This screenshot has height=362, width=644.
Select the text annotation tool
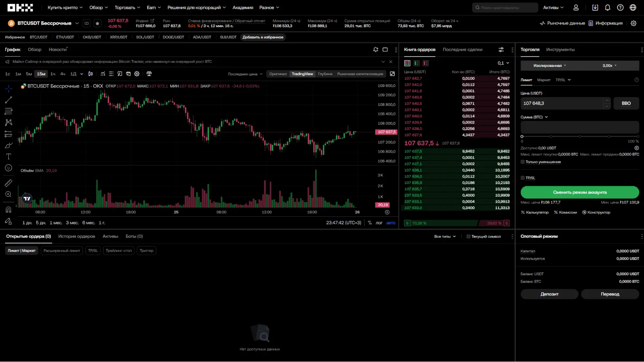[x=8, y=157]
